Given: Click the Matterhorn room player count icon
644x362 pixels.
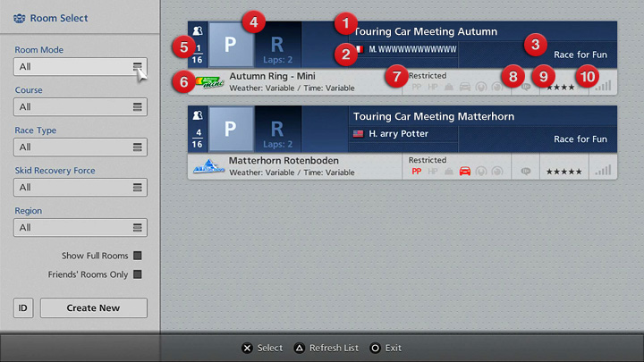Looking at the screenshot, I should tap(198, 116).
